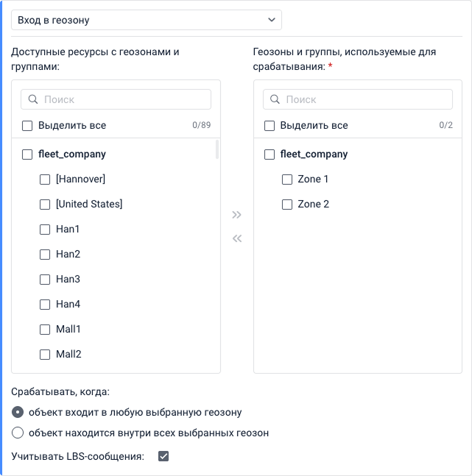472x476 pixels.
Task: Click the move-right double chevron icon
Action: pos(236,215)
